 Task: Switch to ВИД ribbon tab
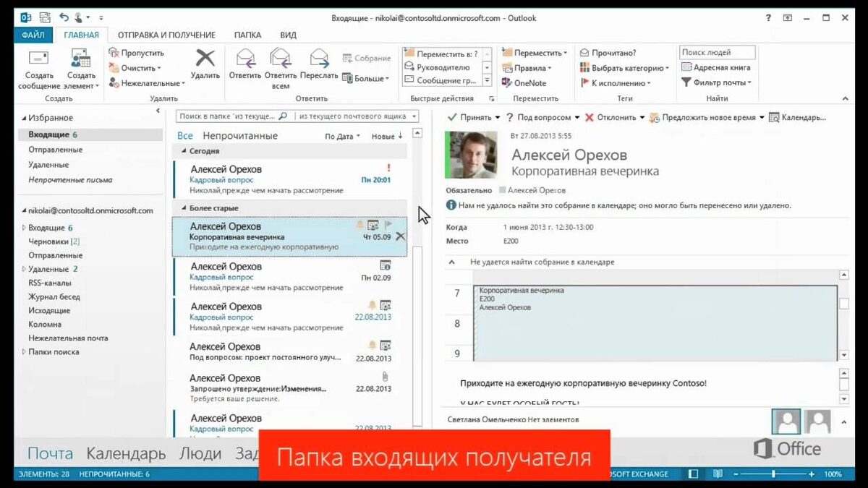[288, 35]
